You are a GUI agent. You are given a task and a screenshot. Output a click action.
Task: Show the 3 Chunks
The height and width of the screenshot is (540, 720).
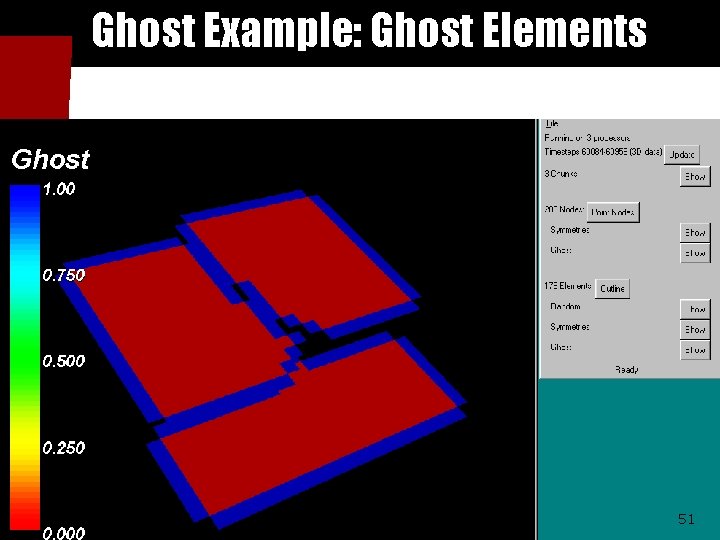[695, 176]
